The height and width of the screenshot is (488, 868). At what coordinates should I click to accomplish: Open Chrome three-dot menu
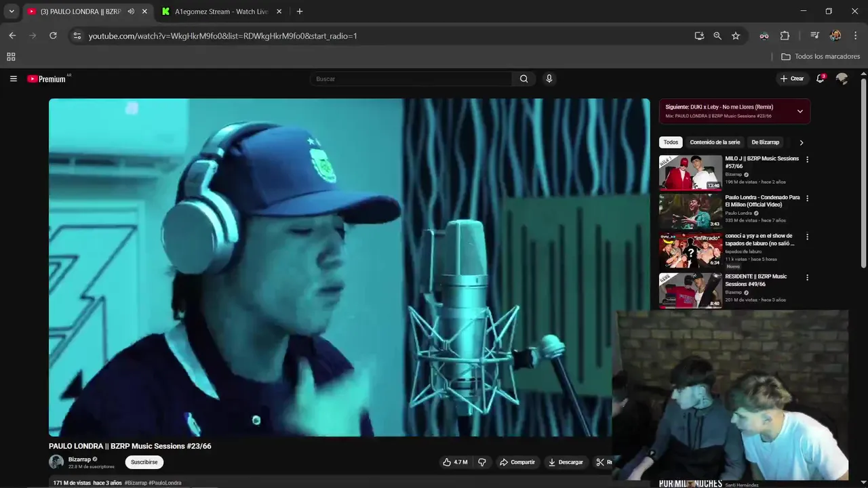coord(856,36)
